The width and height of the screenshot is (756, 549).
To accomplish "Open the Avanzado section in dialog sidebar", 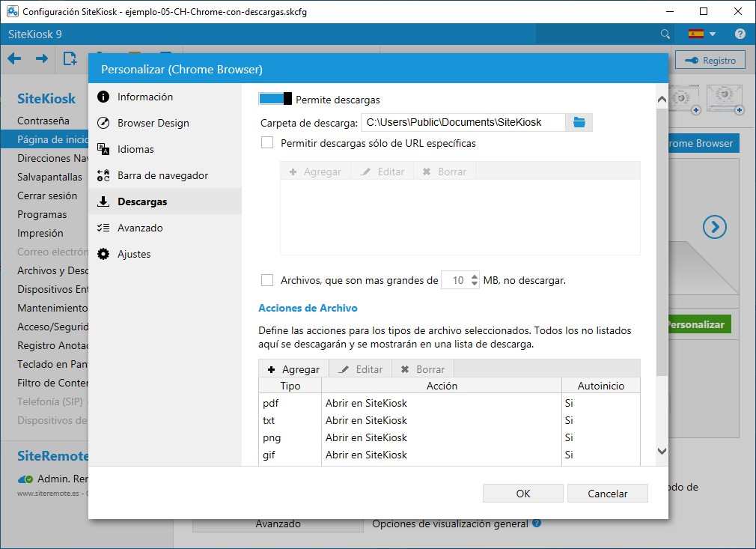I will [140, 228].
